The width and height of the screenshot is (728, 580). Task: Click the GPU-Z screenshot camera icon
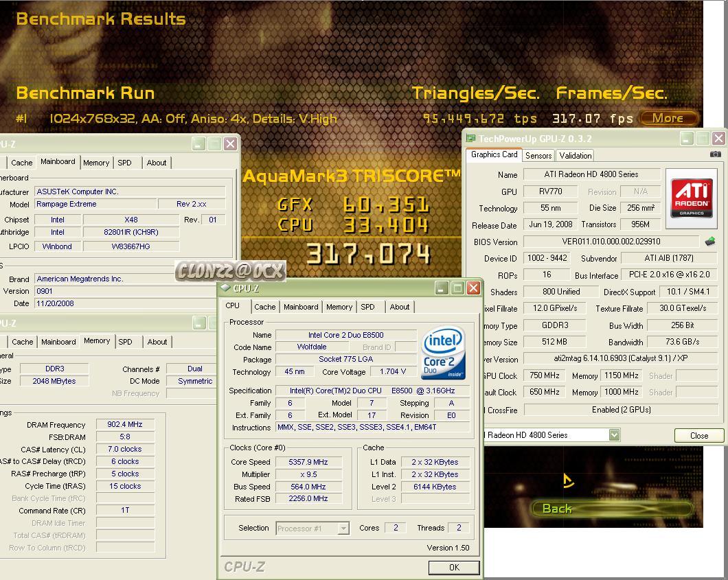pos(715,154)
